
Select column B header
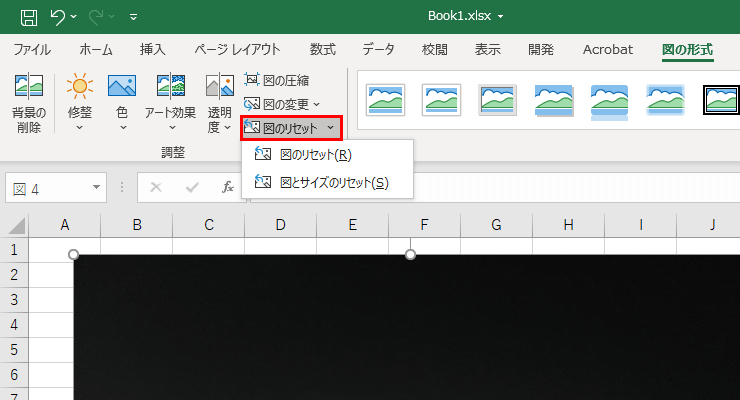[136, 225]
